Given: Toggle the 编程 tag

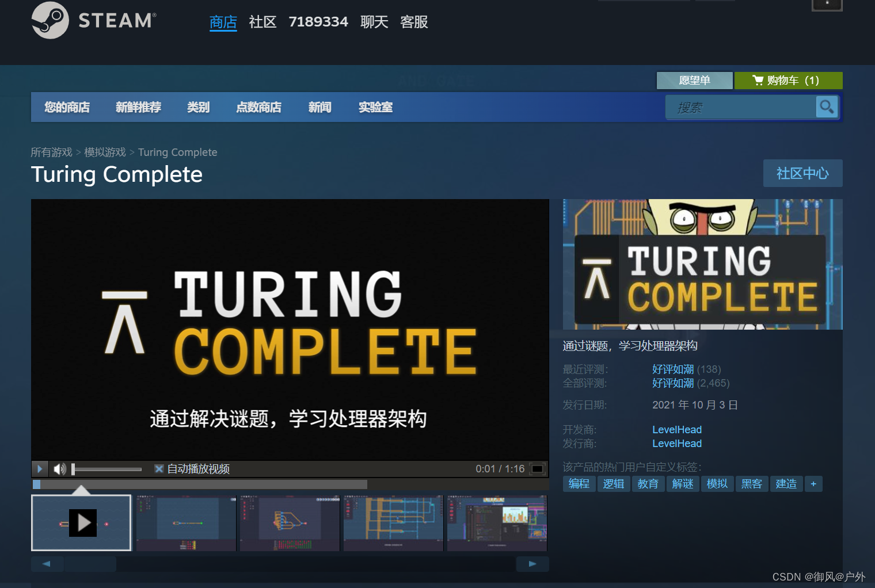Looking at the screenshot, I should pos(579,484).
